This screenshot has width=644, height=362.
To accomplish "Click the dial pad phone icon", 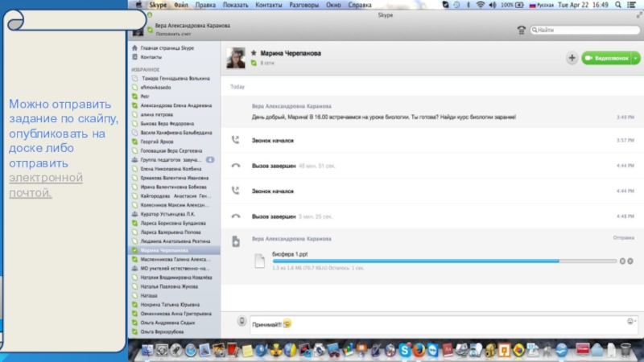I will click(522, 30).
